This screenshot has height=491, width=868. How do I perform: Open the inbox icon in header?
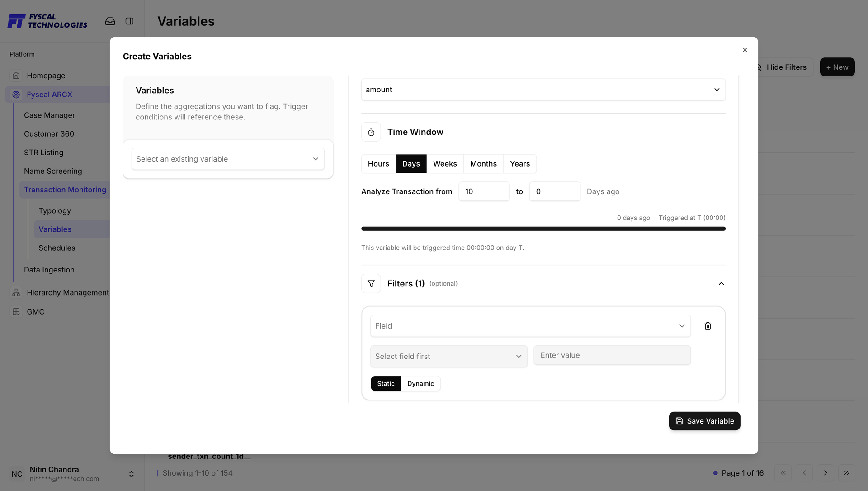point(110,21)
